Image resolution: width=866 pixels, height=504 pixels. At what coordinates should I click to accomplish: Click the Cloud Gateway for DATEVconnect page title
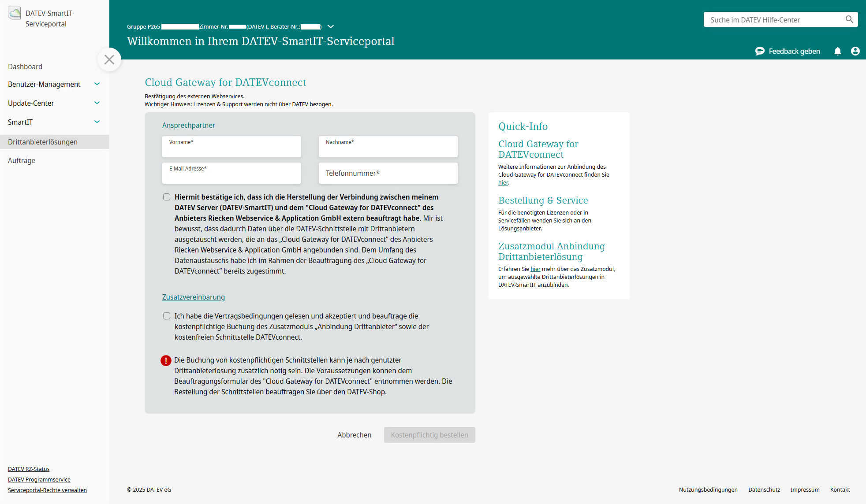click(x=225, y=82)
